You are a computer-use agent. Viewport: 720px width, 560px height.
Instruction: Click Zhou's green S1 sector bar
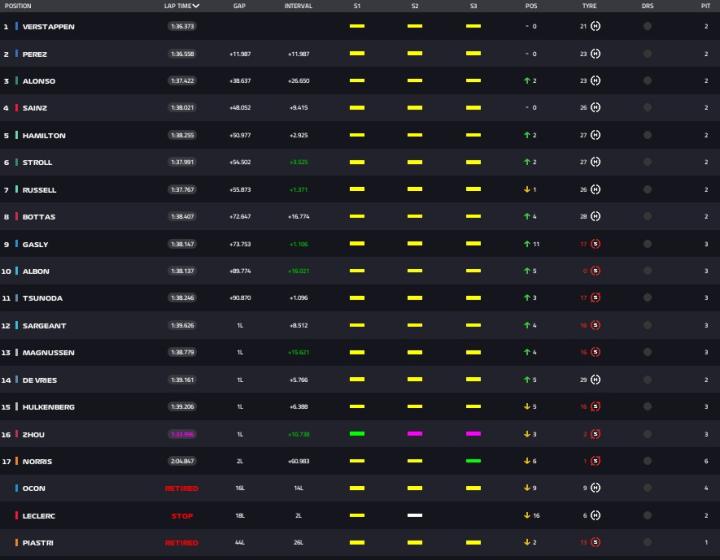click(x=357, y=435)
